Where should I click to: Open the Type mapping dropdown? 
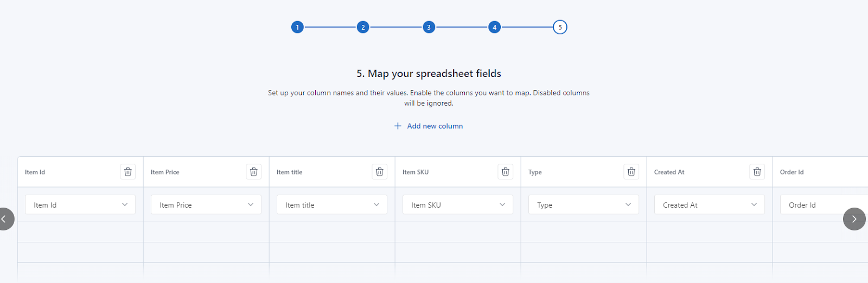tap(584, 205)
